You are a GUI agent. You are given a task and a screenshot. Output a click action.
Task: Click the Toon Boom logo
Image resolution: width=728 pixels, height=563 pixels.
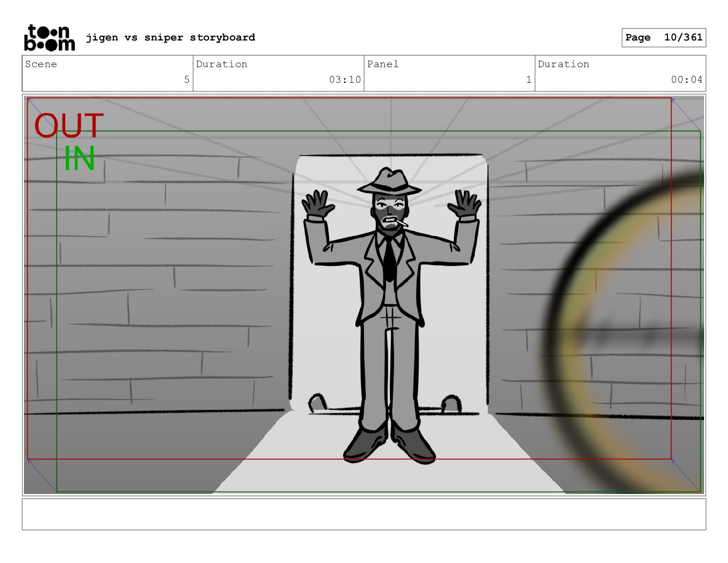click(x=49, y=38)
